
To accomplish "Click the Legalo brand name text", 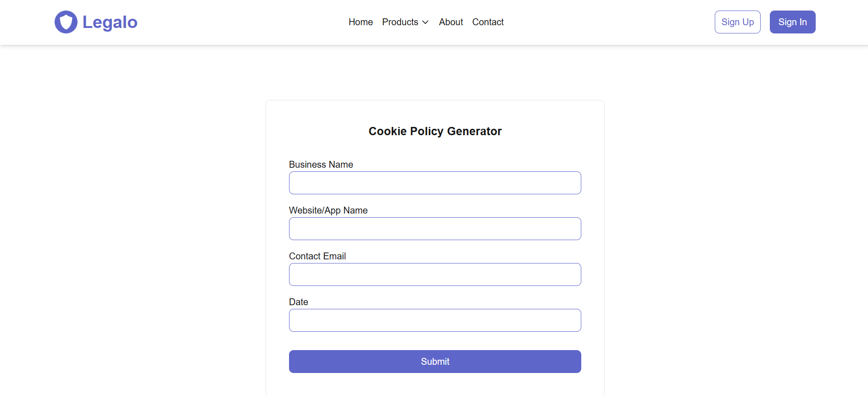I will 110,22.
